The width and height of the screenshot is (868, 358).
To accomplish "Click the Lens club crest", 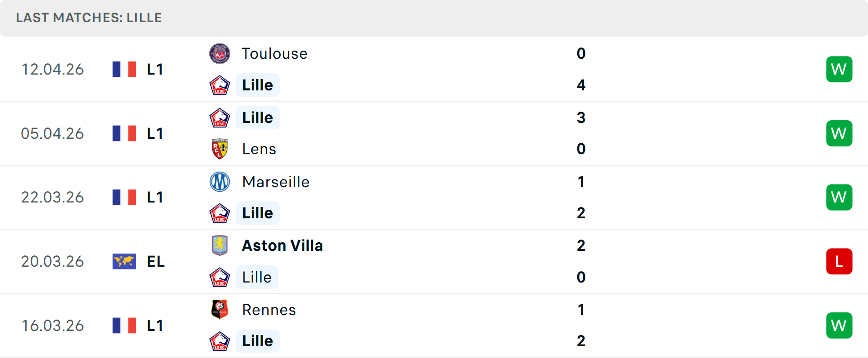I will click(220, 149).
